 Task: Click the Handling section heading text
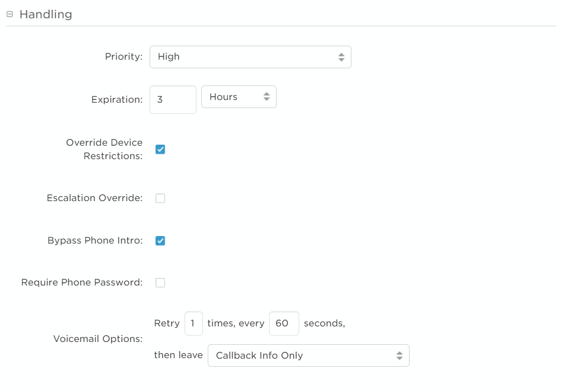(46, 15)
